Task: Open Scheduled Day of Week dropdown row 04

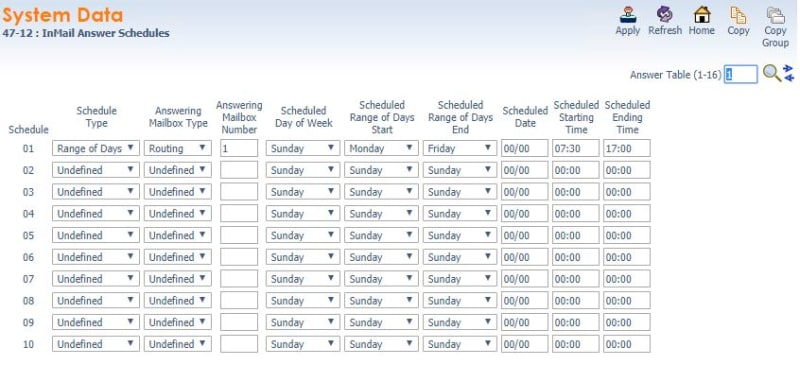Action: tap(303, 213)
